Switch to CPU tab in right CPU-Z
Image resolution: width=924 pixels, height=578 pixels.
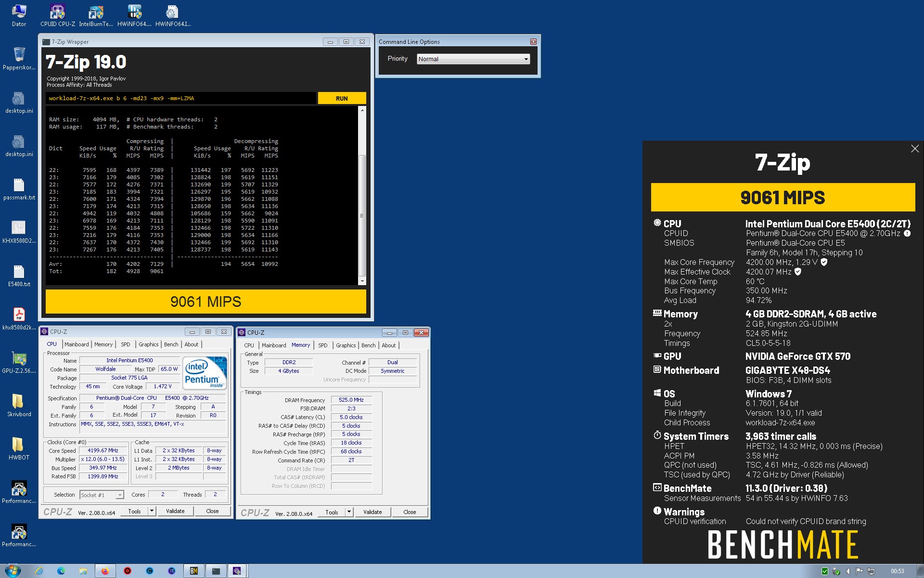coord(249,345)
